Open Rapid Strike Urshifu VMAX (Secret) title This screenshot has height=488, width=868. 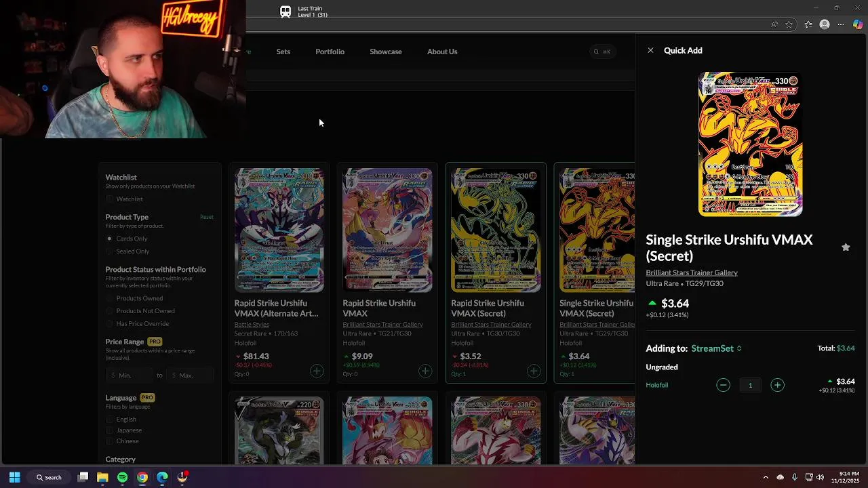pos(488,308)
